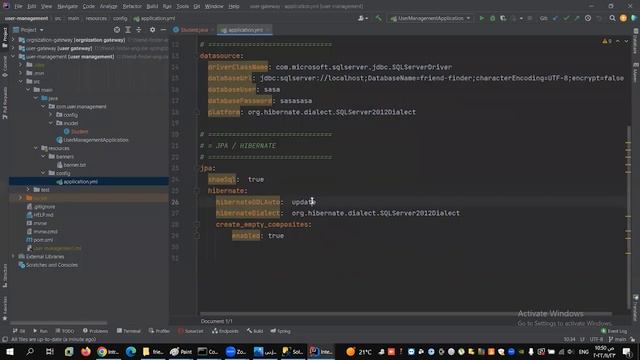Hide the Project tool window

(163, 30)
